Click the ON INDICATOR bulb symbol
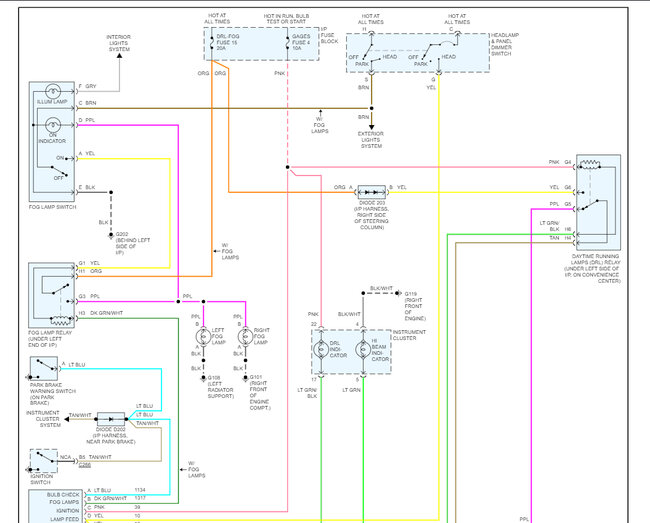Image resolution: width=650 pixels, height=523 pixels. (x=53, y=125)
